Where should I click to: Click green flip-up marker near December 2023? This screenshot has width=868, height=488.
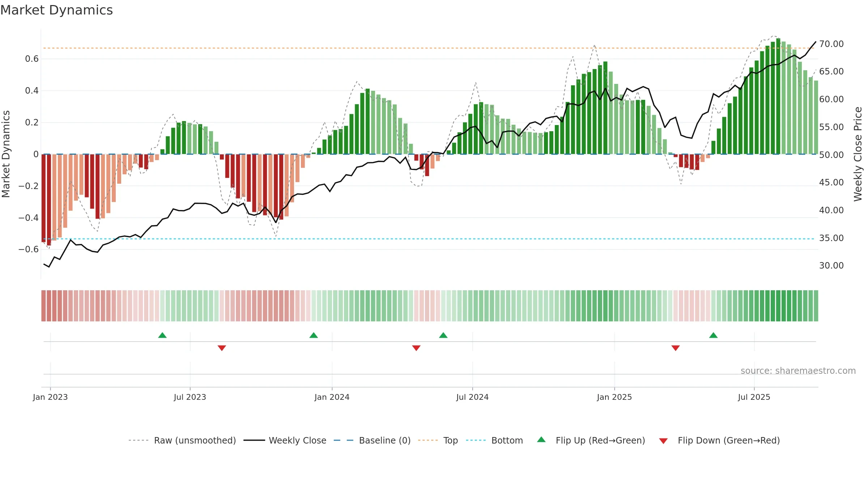coord(314,335)
